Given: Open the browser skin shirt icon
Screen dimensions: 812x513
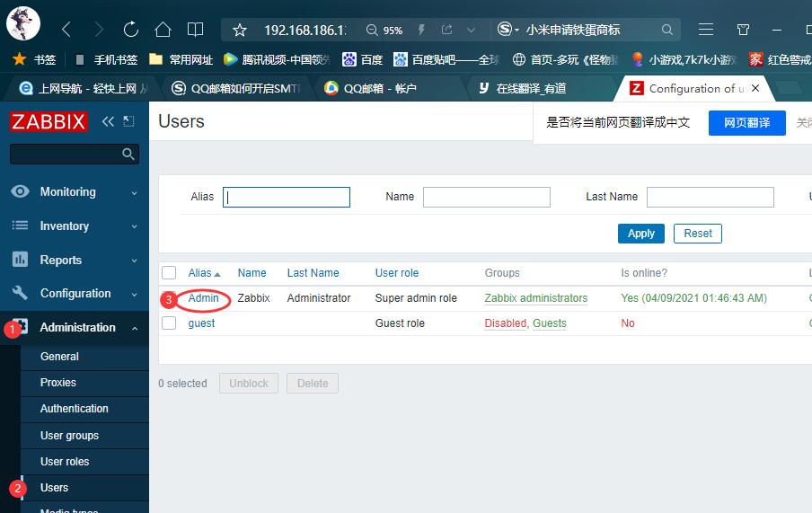Looking at the screenshot, I should point(743,30).
